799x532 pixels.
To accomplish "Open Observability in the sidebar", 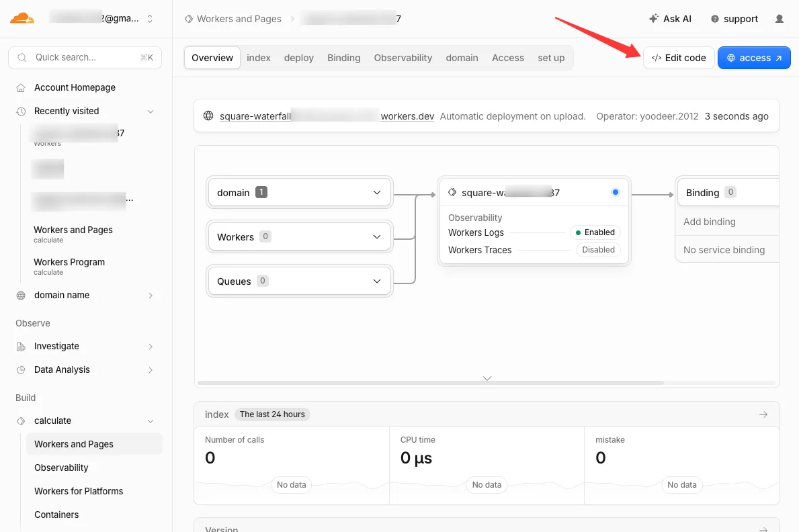I will coord(61,468).
